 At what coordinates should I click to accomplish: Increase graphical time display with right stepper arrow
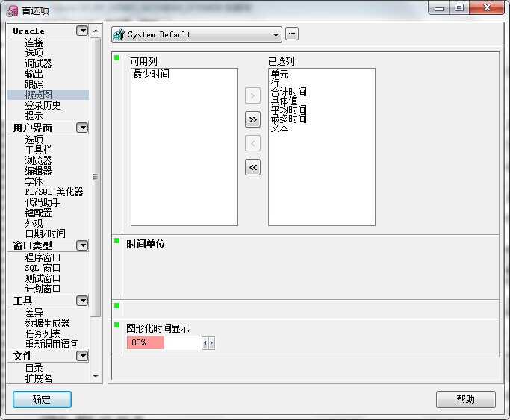(x=211, y=342)
